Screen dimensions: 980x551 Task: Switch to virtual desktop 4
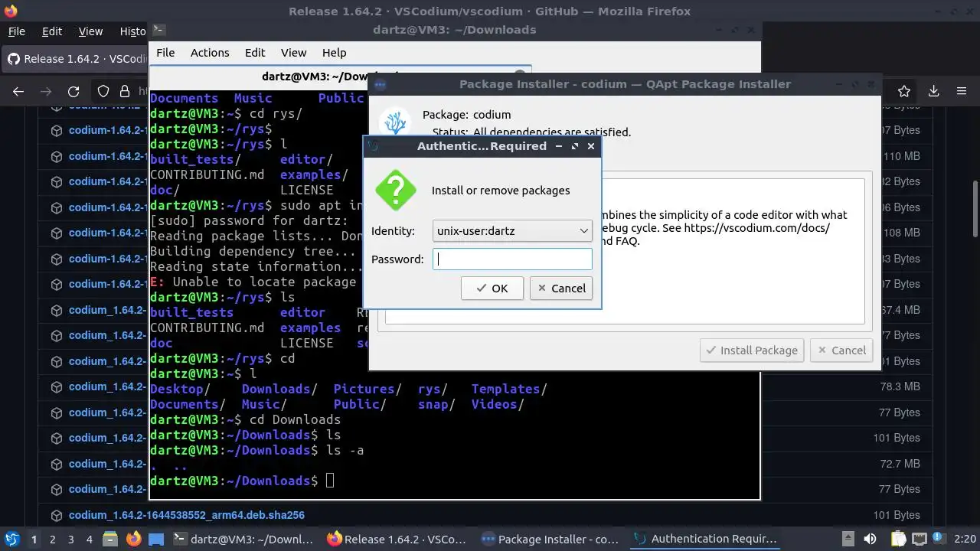pos(90,540)
